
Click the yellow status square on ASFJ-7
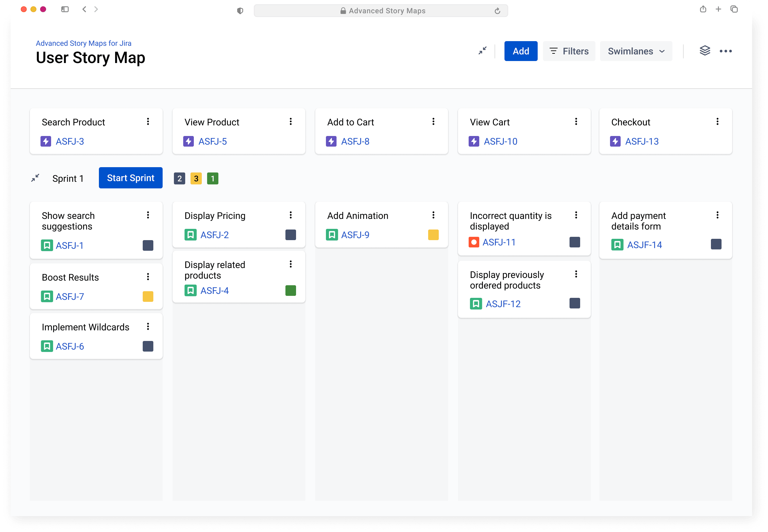pyautogui.click(x=148, y=296)
